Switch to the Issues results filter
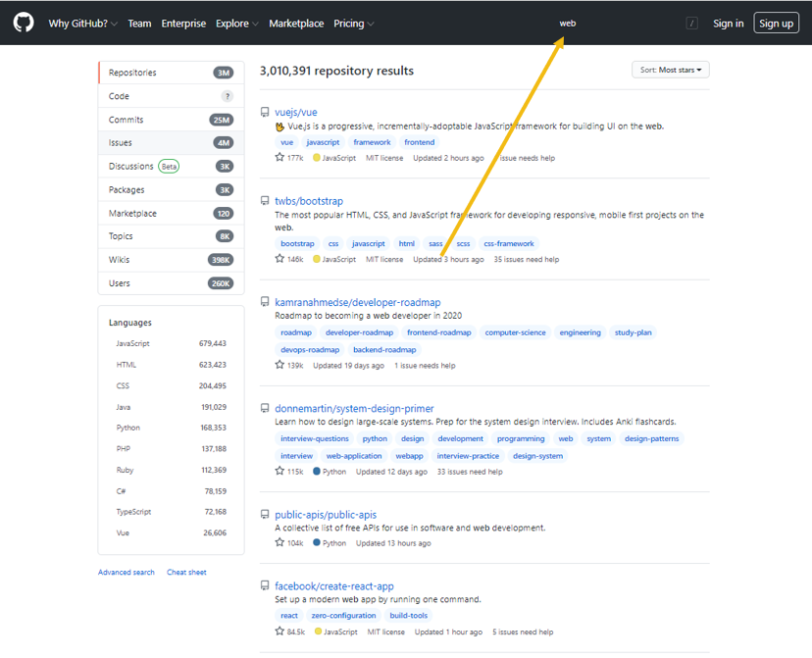This screenshot has width=812, height=658. [120, 142]
